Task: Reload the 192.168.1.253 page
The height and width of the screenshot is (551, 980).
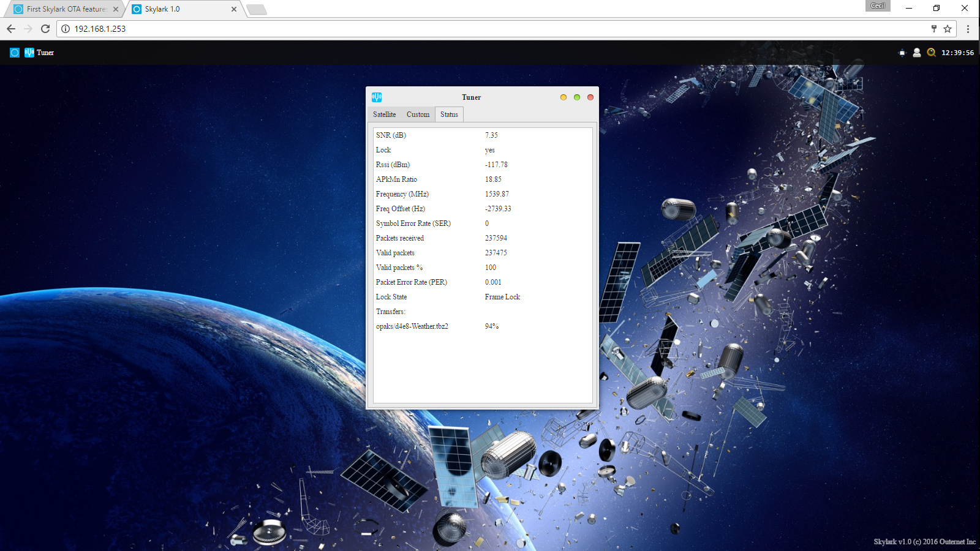Action: [x=45, y=29]
